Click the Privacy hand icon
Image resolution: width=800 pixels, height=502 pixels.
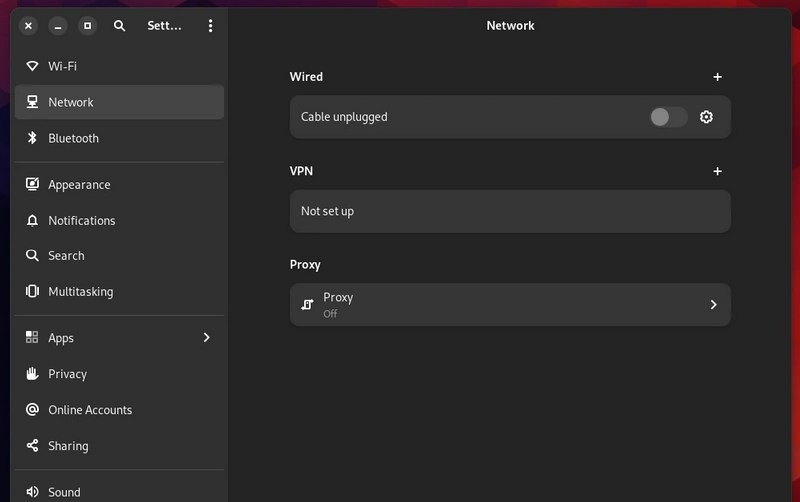[x=32, y=374]
